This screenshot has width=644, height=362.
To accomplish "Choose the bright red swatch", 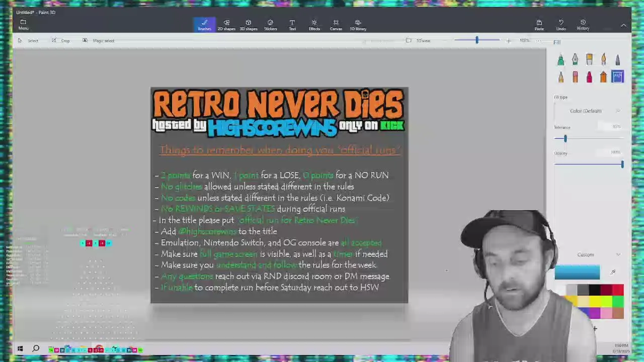I will tap(618, 290).
